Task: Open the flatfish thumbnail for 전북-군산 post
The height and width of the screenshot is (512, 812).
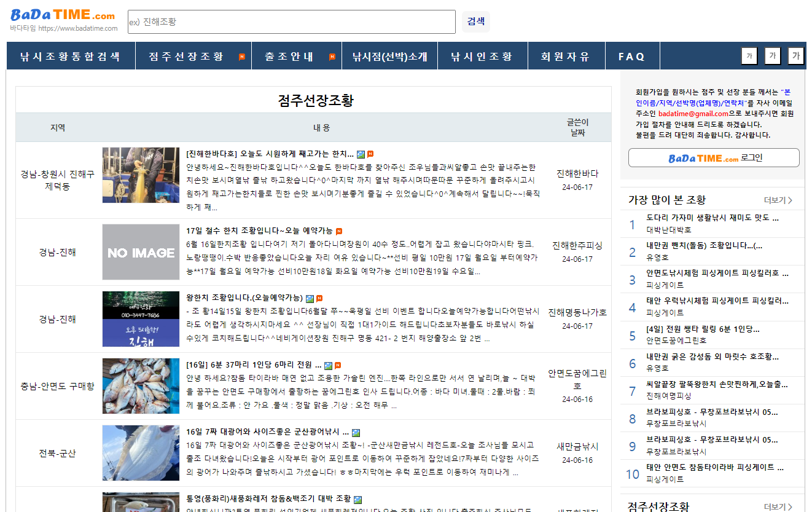Action: tap(141, 453)
